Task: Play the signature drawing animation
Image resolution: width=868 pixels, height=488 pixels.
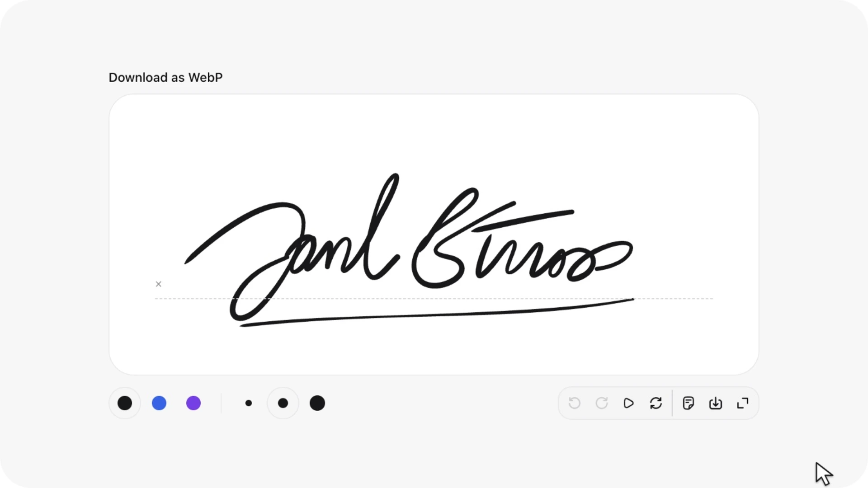Action: point(629,403)
